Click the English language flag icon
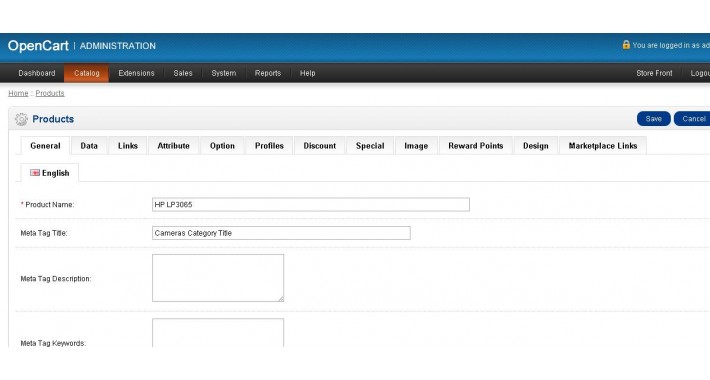The image size is (710, 380). click(x=35, y=173)
